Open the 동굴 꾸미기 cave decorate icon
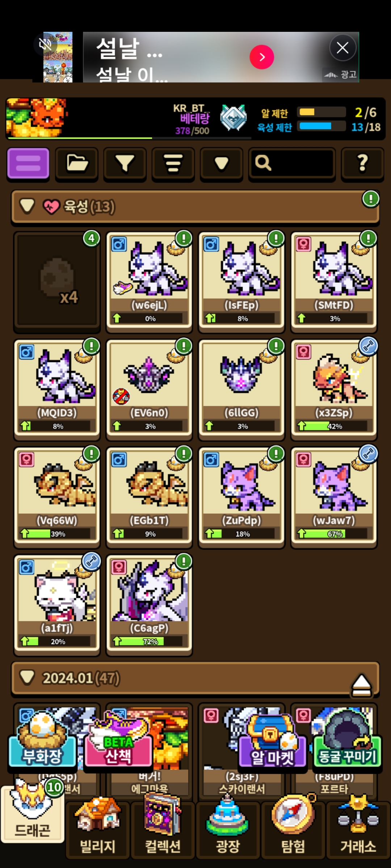The height and width of the screenshot is (868, 391). (347, 740)
